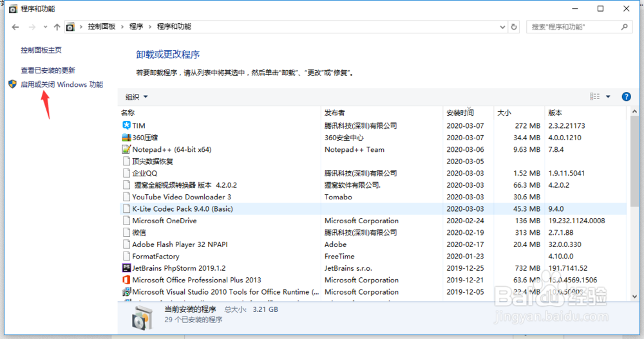
Task: Click size value 732 MB
Action: click(x=527, y=268)
